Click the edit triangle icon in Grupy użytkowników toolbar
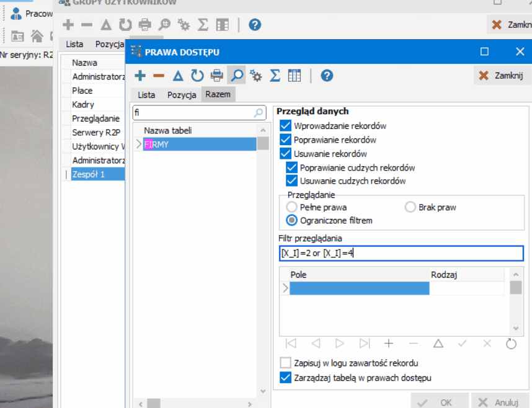 (106, 25)
